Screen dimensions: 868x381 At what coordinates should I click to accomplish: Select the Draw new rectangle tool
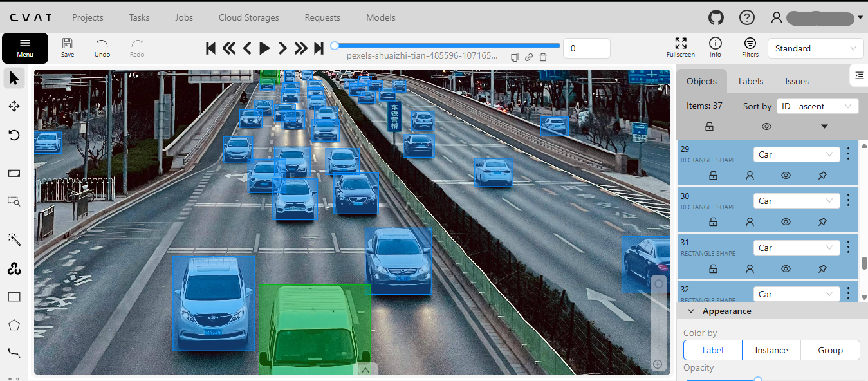pos(14,297)
